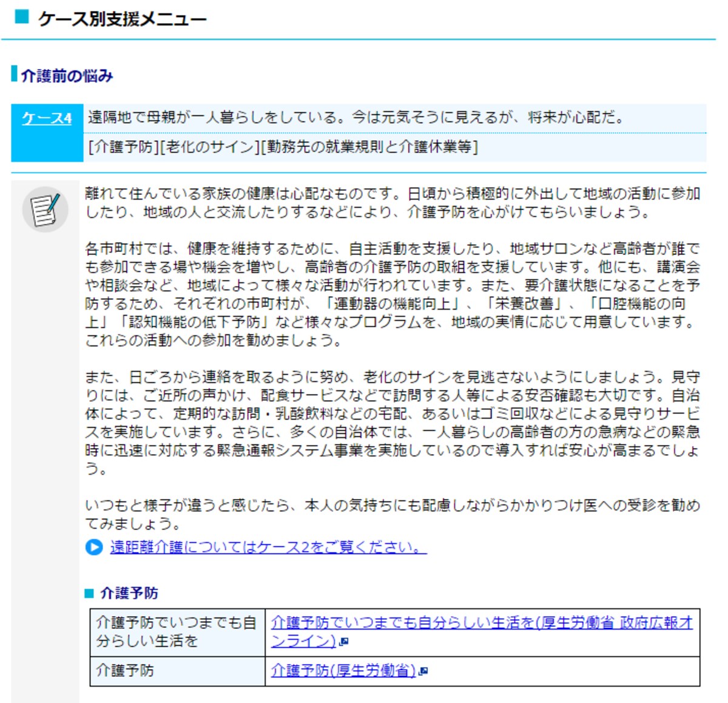Click the paragraph starting いつもと様子が違う
728x703 pixels.
coord(393,514)
